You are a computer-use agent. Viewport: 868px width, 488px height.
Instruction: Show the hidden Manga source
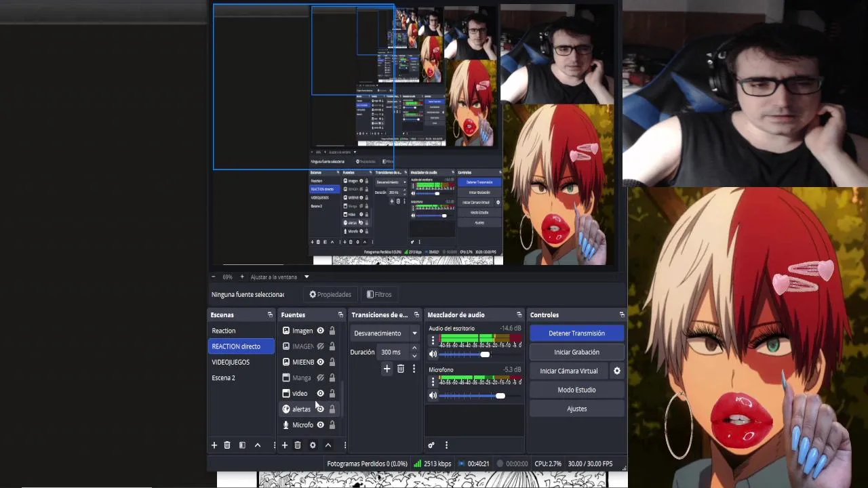321,378
